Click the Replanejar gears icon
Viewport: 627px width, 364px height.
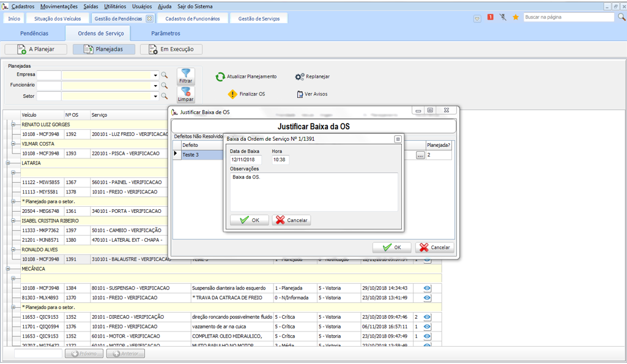tap(299, 77)
